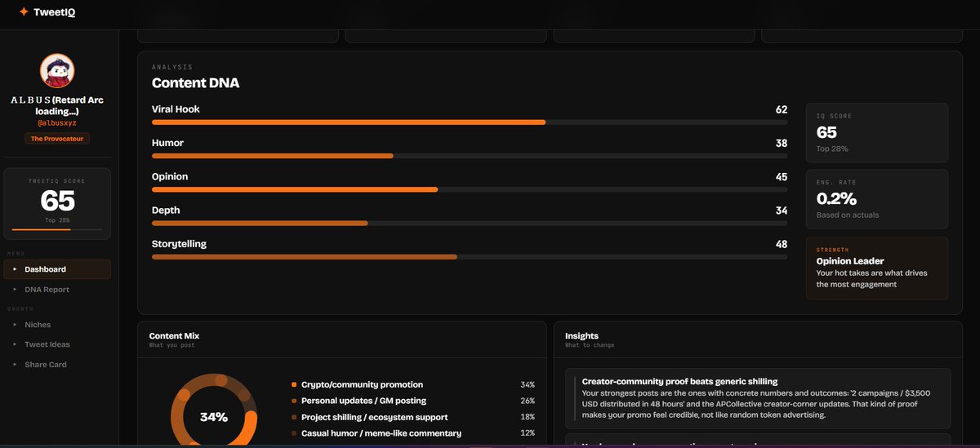
Task: Open the Dashboard menu item
Action: (57, 269)
